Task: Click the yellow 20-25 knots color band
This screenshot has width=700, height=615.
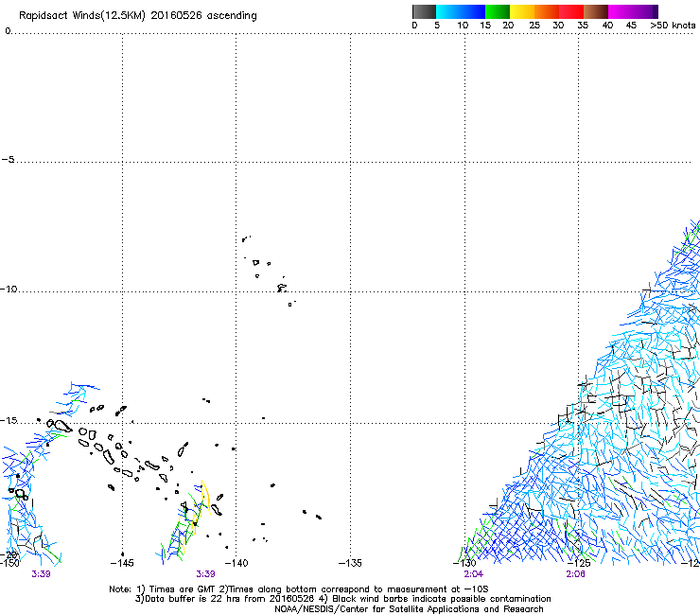Action: coord(522,11)
